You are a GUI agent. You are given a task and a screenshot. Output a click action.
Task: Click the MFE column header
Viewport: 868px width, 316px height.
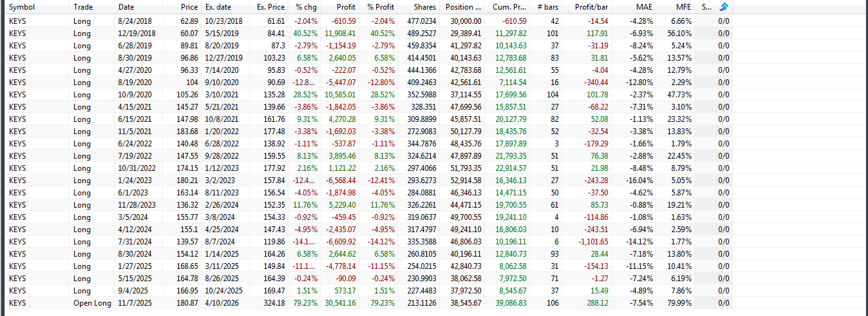(x=684, y=8)
